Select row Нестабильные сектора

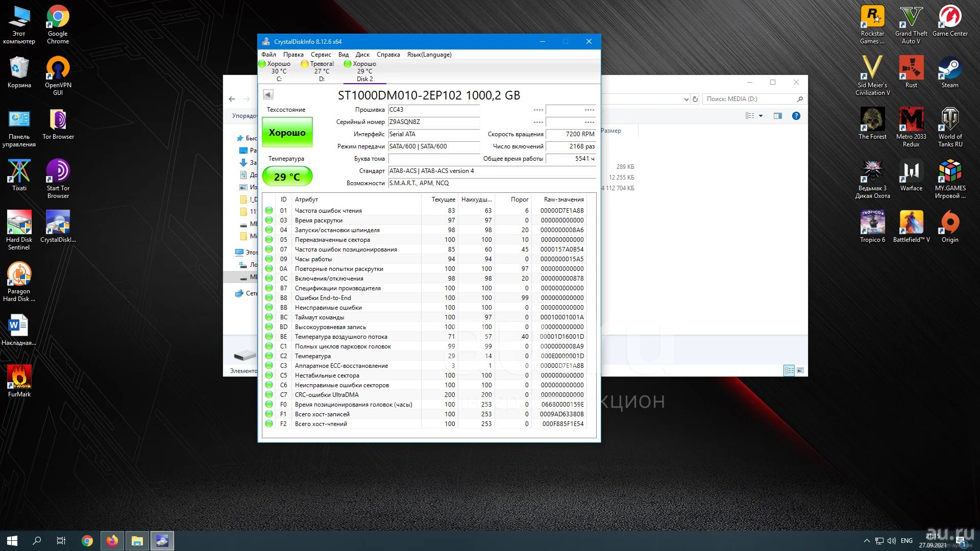point(424,375)
